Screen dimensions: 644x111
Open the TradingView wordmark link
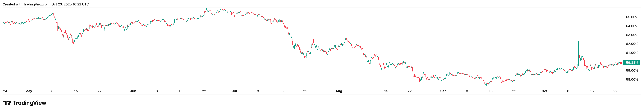tap(30, 103)
